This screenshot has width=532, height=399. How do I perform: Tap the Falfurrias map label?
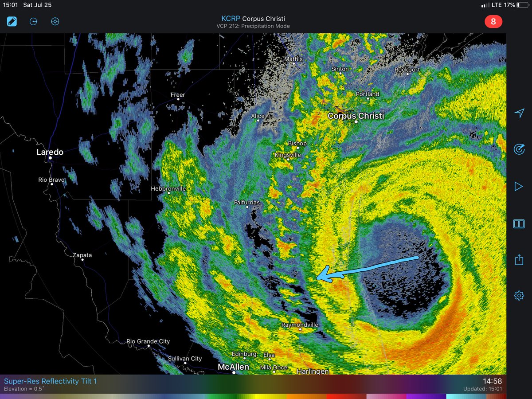(x=247, y=203)
